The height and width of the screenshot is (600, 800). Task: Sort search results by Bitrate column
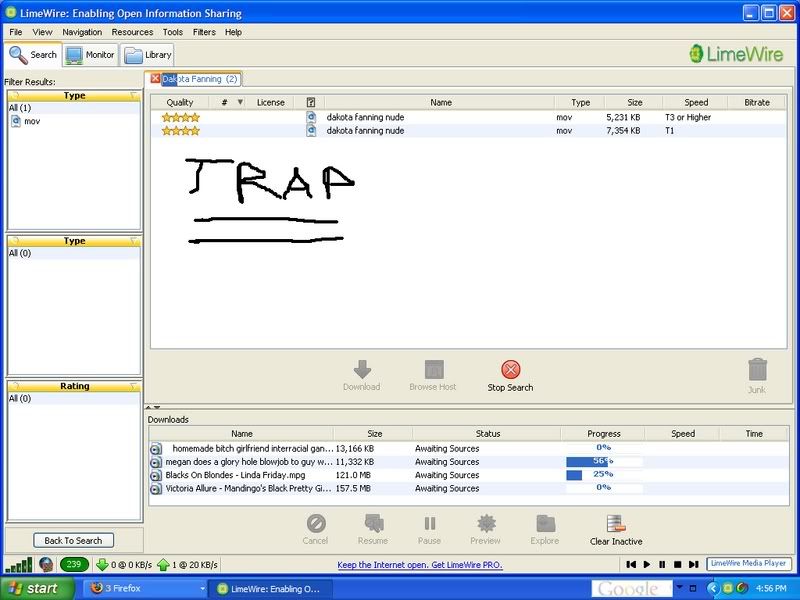click(x=757, y=103)
